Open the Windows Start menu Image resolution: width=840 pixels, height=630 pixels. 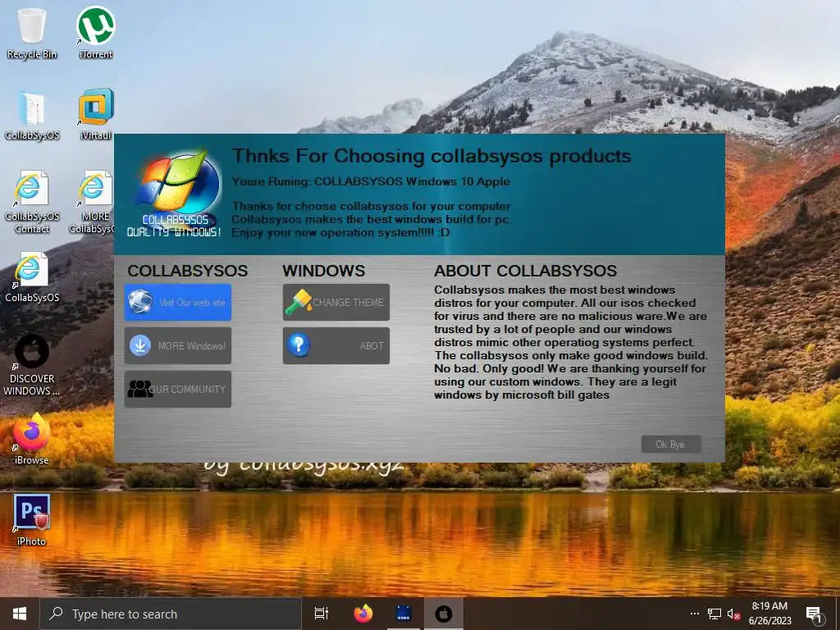(20, 614)
